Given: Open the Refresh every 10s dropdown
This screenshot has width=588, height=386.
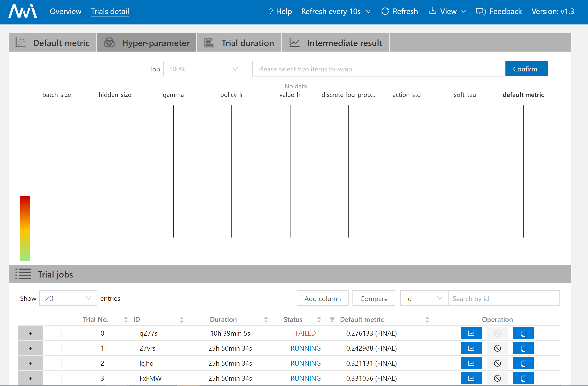Looking at the screenshot, I should tap(336, 11).
